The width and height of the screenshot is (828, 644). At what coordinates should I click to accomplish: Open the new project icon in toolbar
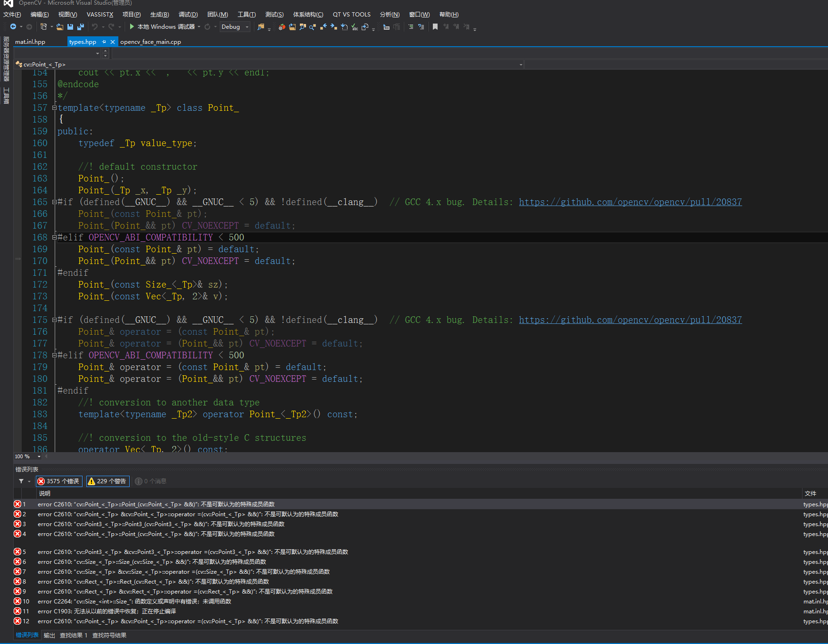coord(44,27)
